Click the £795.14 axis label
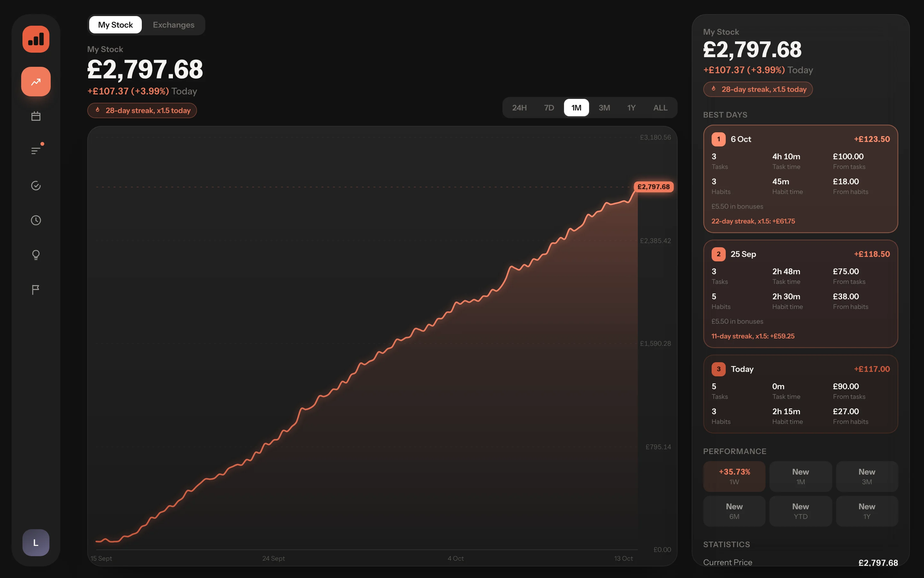The width and height of the screenshot is (924, 578). [658, 447]
